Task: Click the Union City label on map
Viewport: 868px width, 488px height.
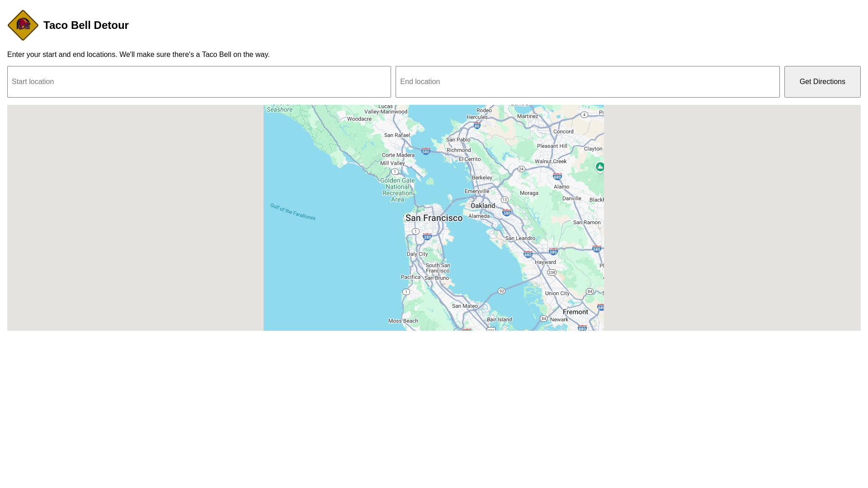Action: (x=557, y=293)
